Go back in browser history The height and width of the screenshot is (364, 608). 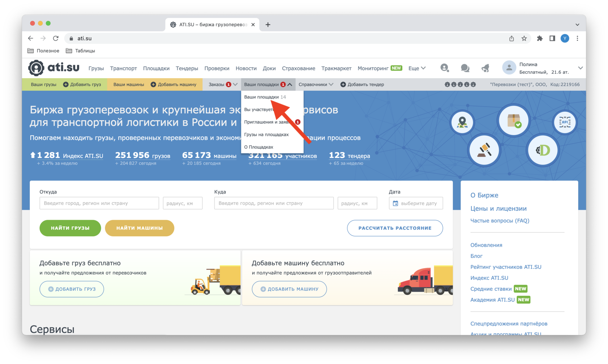[x=31, y=38]
